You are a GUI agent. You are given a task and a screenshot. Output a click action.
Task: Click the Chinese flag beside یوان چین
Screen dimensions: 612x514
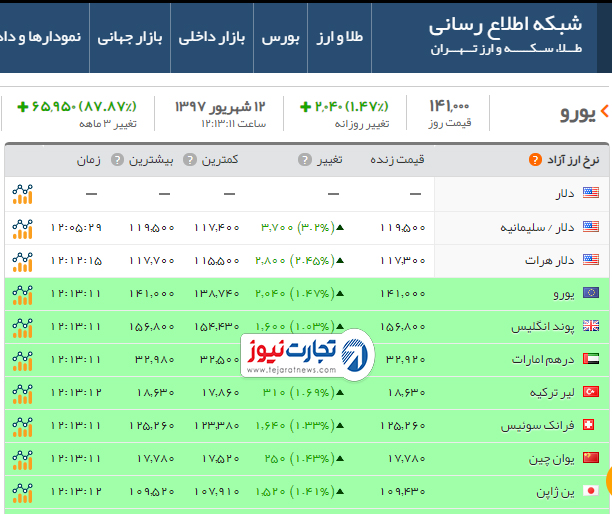591,457
